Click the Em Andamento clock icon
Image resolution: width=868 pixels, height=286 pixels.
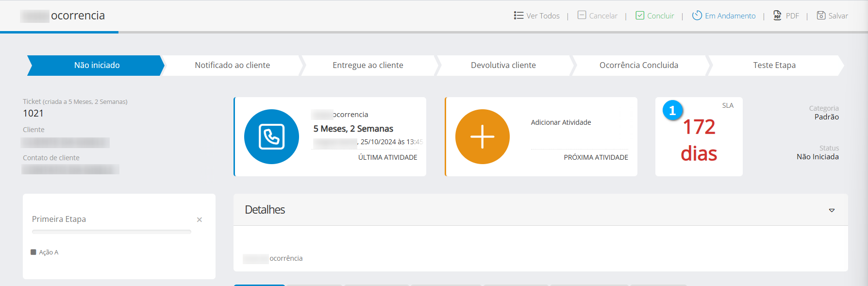(697, 16)
